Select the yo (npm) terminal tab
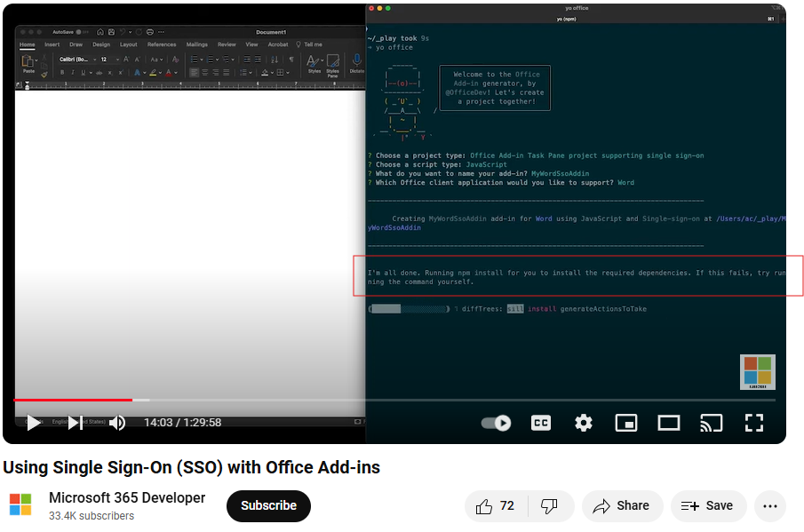The height and width of the screenshot is (532, 804). tap(567, 19)
